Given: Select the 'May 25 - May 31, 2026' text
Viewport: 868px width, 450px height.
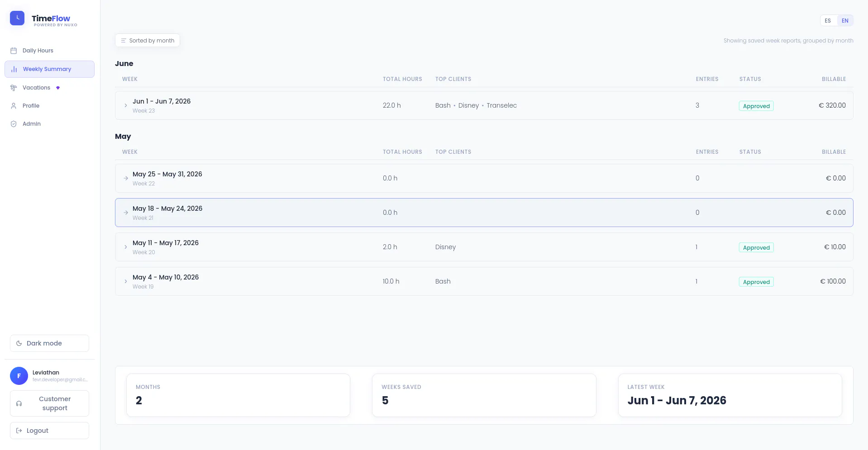Looking at the screenshot, I should [167, 174].
